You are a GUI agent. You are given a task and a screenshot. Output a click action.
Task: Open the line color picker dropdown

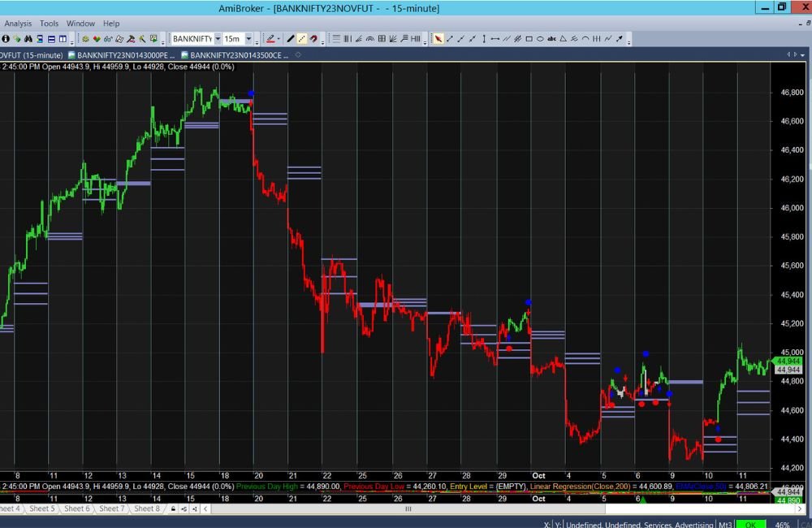pos(279,39)
